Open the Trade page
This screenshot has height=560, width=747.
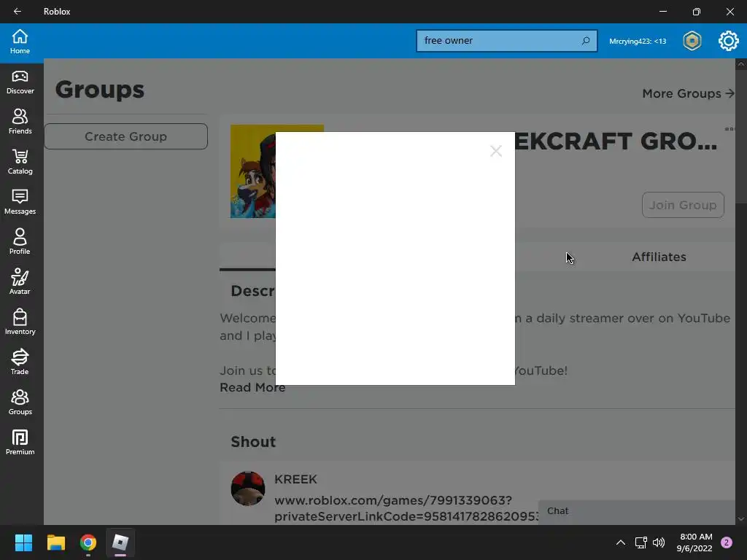coord(20,362)
